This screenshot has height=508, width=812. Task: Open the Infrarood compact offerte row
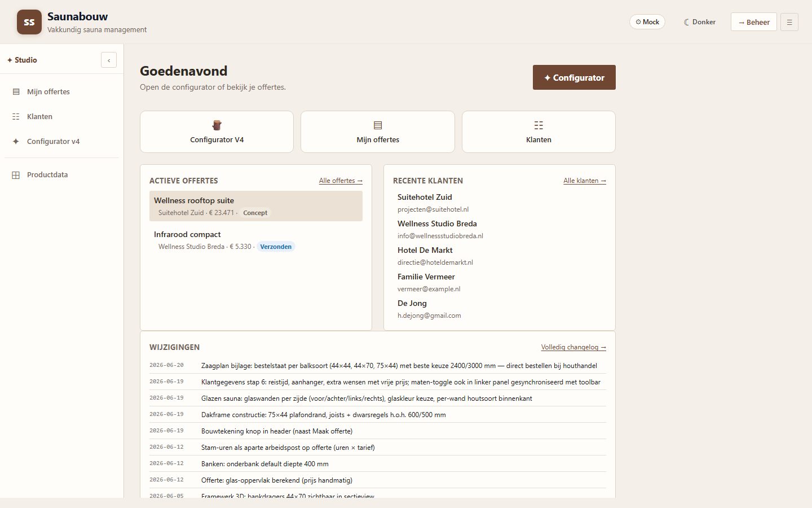(256, 240)
